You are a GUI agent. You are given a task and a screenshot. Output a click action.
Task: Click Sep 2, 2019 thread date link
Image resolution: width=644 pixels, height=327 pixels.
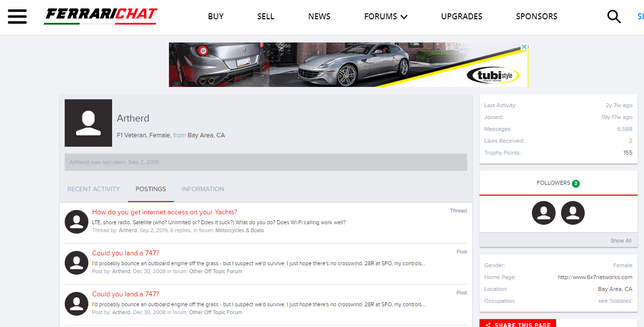[x=154, y=231]
